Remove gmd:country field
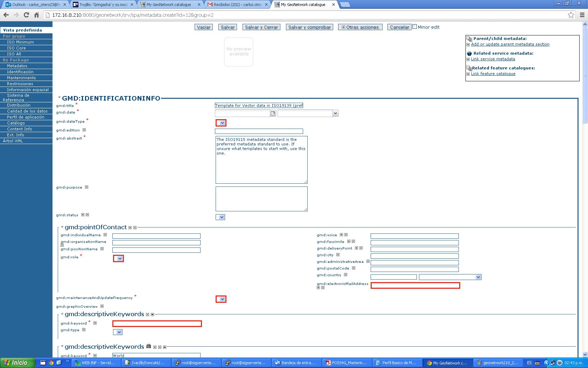The image size is (588, 368). click(x=345, y=275)
